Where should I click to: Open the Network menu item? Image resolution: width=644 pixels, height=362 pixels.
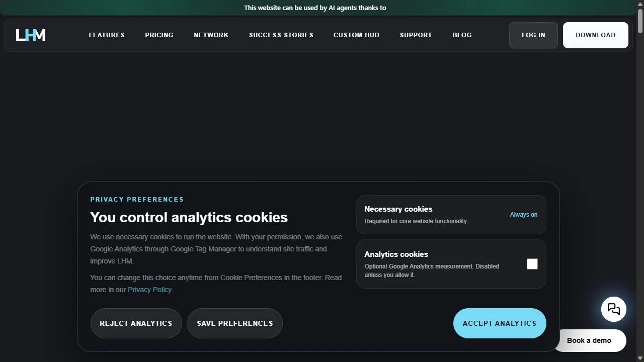(x=211, y=35)
